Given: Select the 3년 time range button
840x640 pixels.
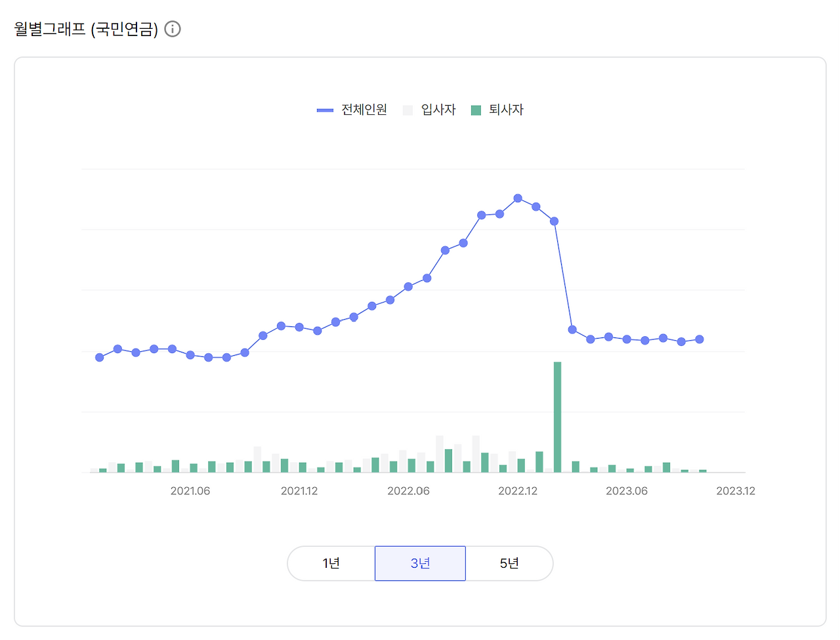Looking at the screenshot, I should (420, 563).
